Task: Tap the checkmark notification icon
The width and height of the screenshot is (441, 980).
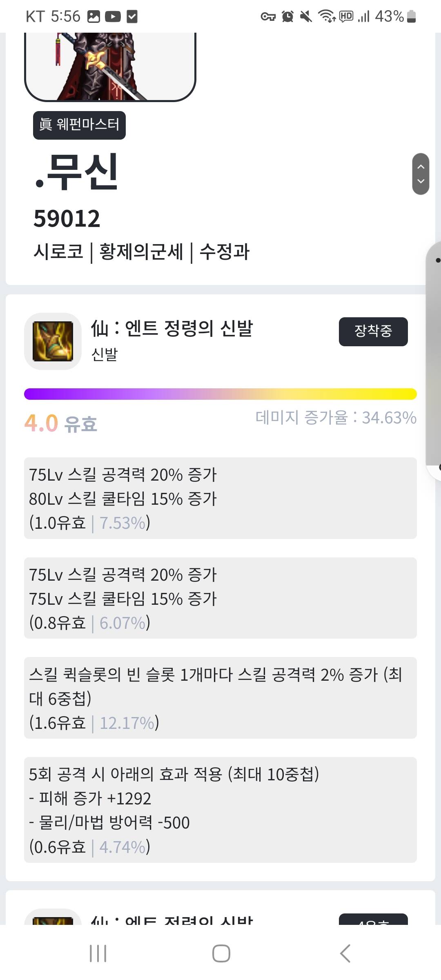Action: point(132,17)
